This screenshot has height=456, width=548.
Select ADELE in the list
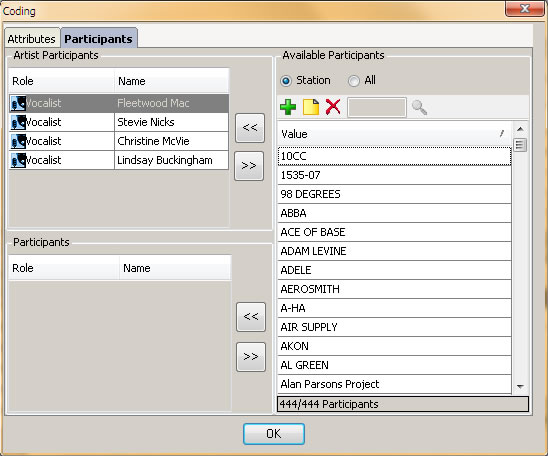pos(395,270)
